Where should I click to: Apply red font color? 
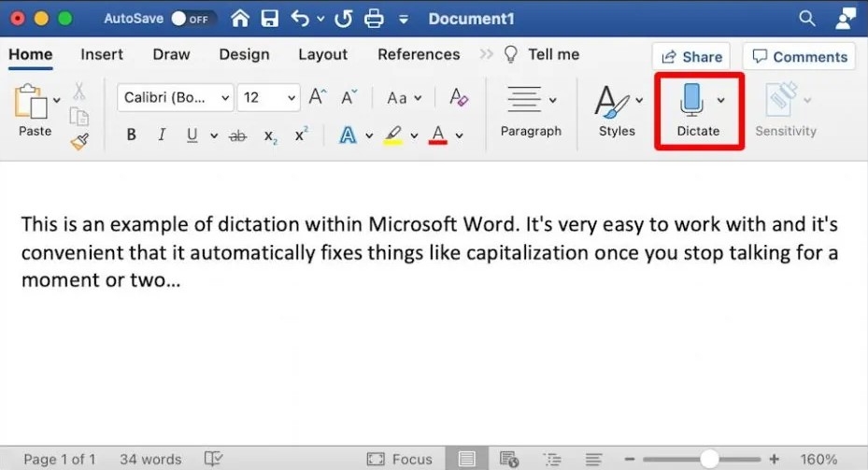438,135
